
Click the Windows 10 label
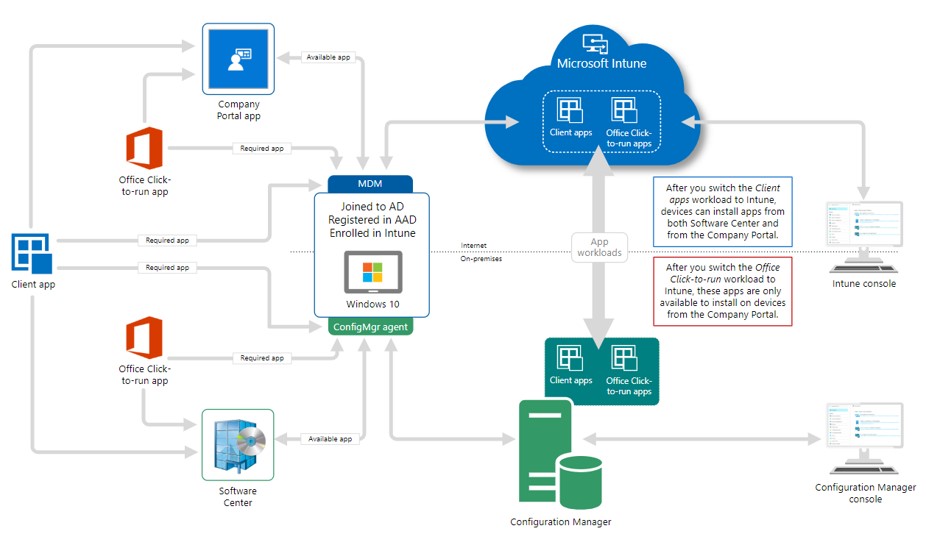tap(373, 304)
